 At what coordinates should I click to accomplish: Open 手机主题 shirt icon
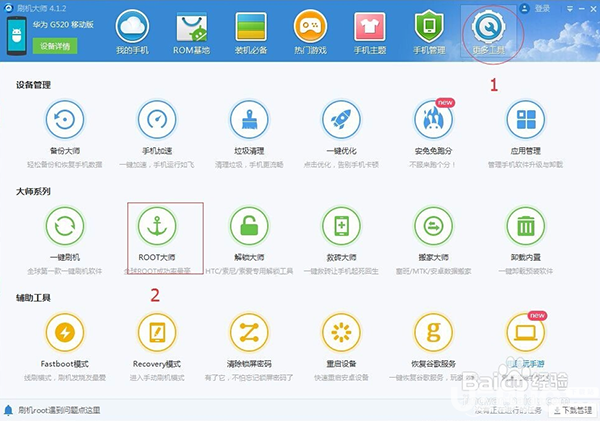(x=370, y=26)
